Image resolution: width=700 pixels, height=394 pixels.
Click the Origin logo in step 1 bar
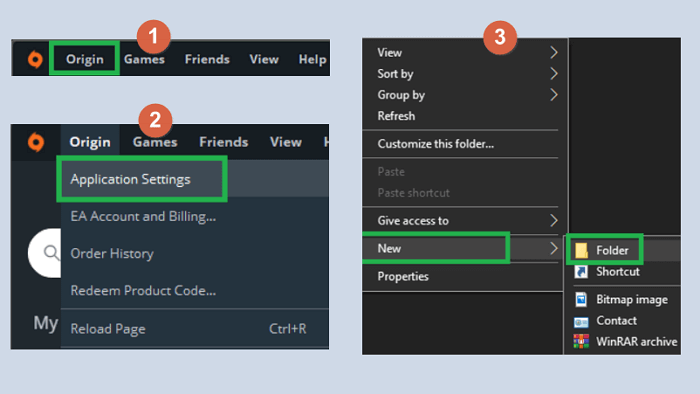click(x=35, y=59)
